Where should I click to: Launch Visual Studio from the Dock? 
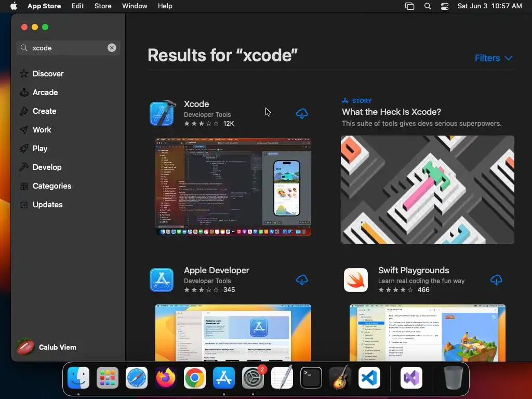[x=411, y=378]
